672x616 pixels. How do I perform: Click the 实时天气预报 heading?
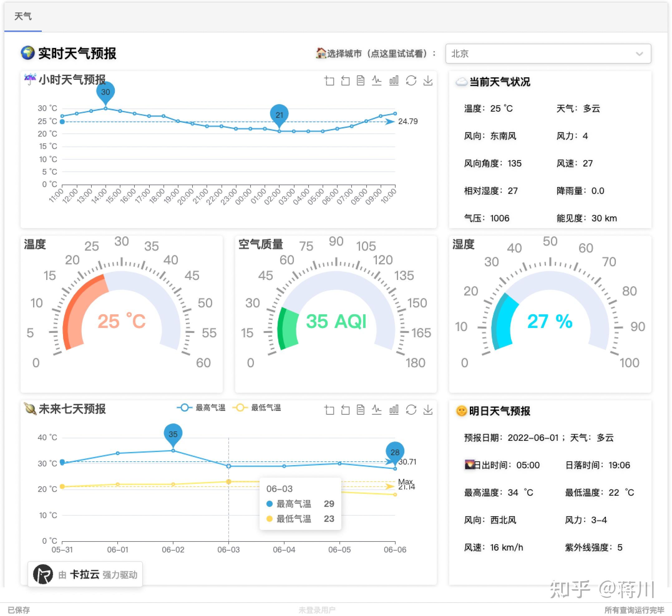click(77, 53)
